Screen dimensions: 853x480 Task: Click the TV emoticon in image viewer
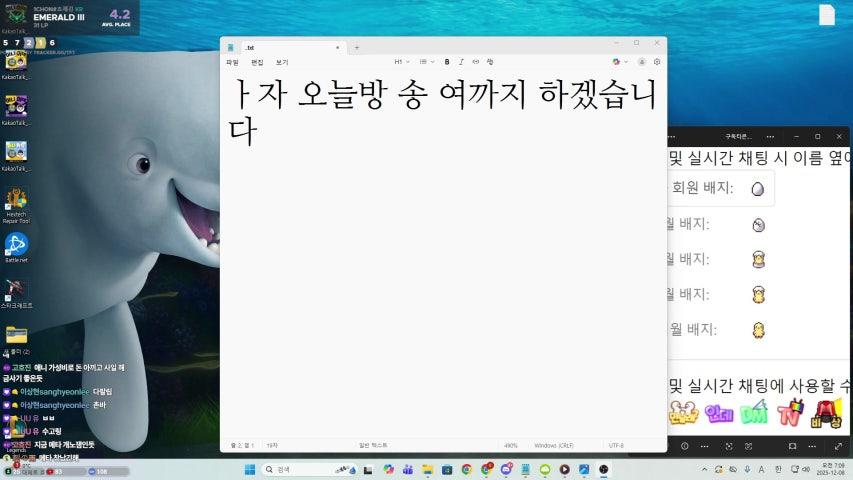tap(790, 414)
